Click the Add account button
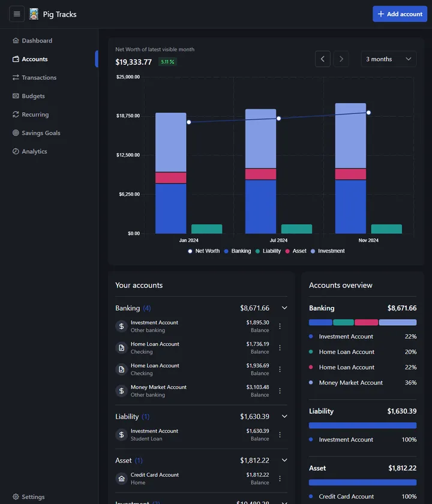Viewport: 432px width, 504px height. (400, 14)
